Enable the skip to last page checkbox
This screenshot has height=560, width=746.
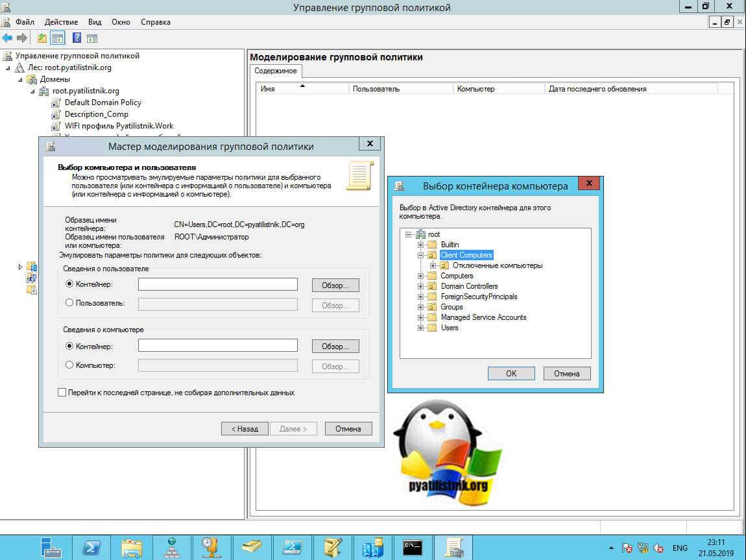tap(62, 393)
